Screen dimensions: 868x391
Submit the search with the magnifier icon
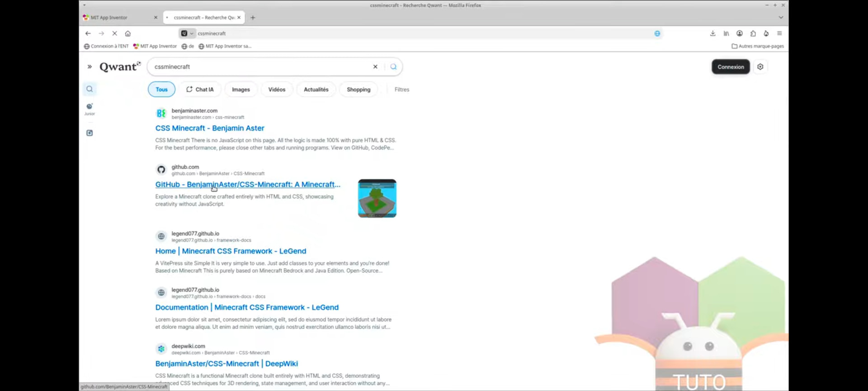coord(393,67)
